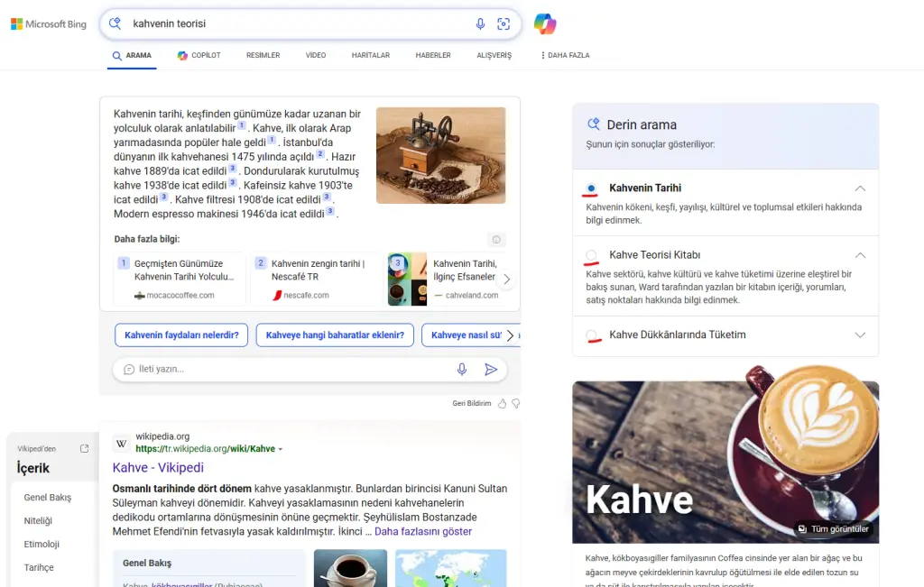
Task: Open world map thumbnail under Wikipedia result
Action: 451,568
